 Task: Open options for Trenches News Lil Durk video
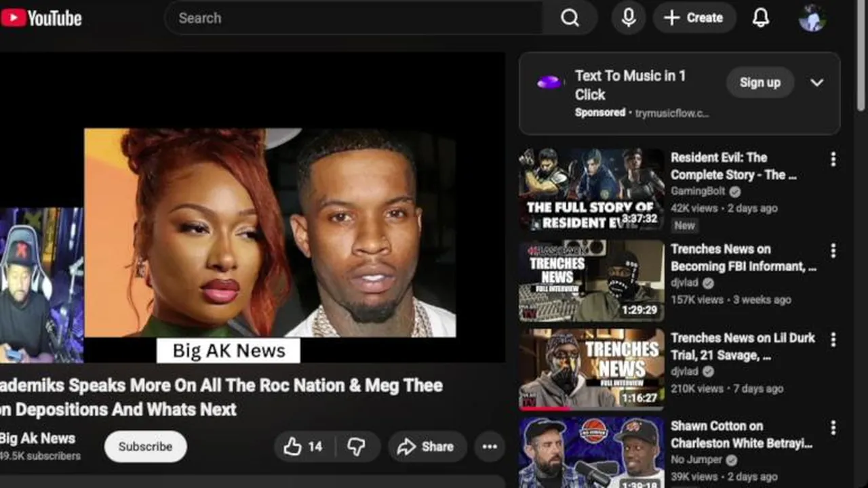833,340
